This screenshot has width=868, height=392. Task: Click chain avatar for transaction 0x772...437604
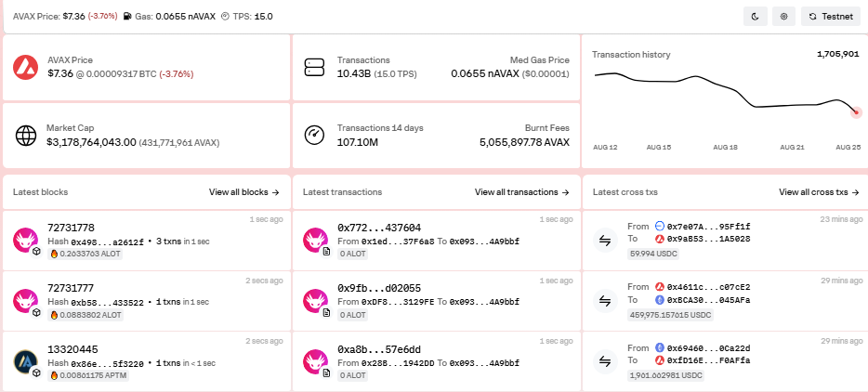coord(316,240)
